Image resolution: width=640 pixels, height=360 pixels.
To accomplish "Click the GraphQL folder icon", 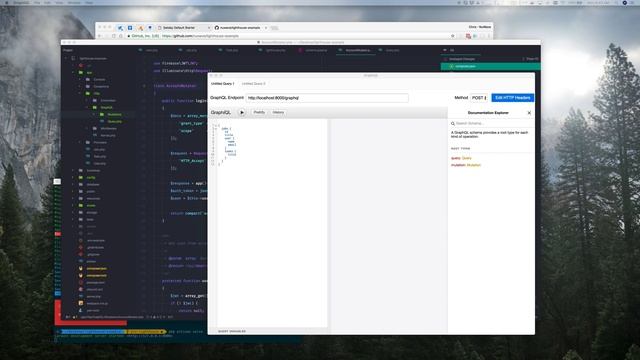I will [95, 107].
